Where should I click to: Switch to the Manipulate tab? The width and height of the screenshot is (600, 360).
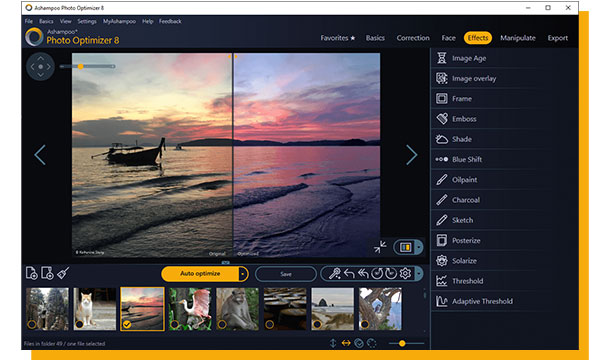coord(518,38)
